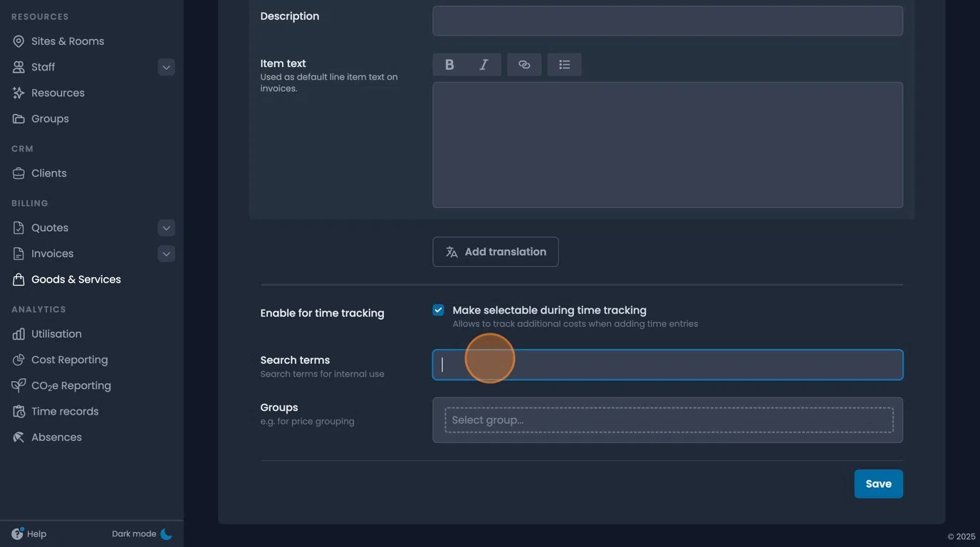Click the Add translation button
This screenshot has width=980, height=547.
pyautogui.click(x=495, y=251)
